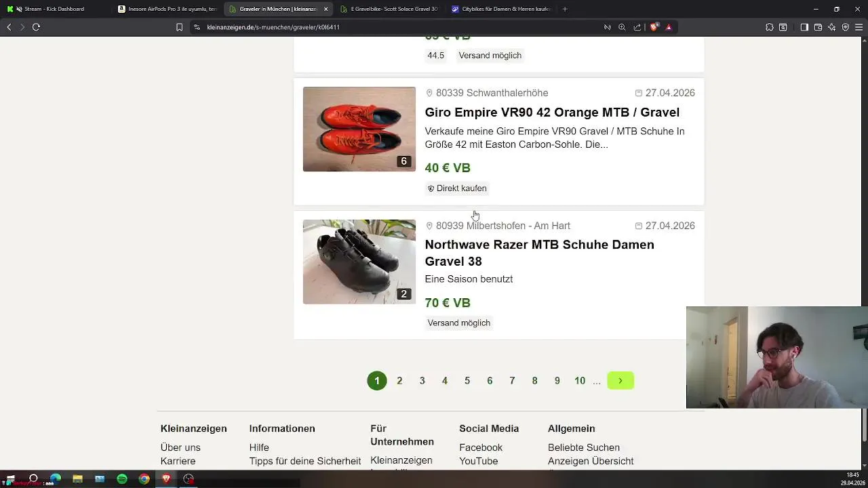
Task: Click the Direkt kaufen tag
Action: [457, 188]
